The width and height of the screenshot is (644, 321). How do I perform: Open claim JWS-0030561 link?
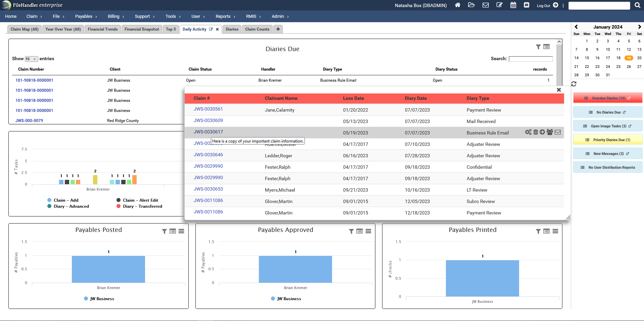click(208, 109)
